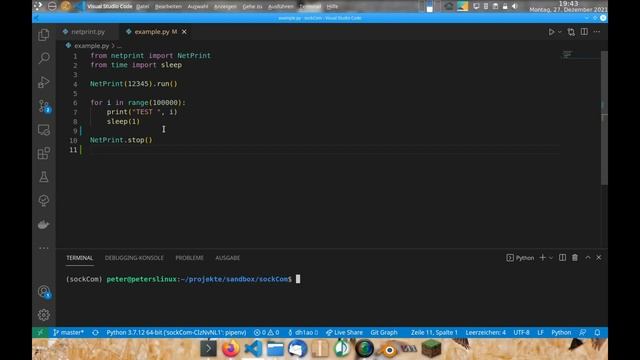Viewport: 640px width, 360px height.
Task: Open feedback icon in status bar
Action: 582,332
